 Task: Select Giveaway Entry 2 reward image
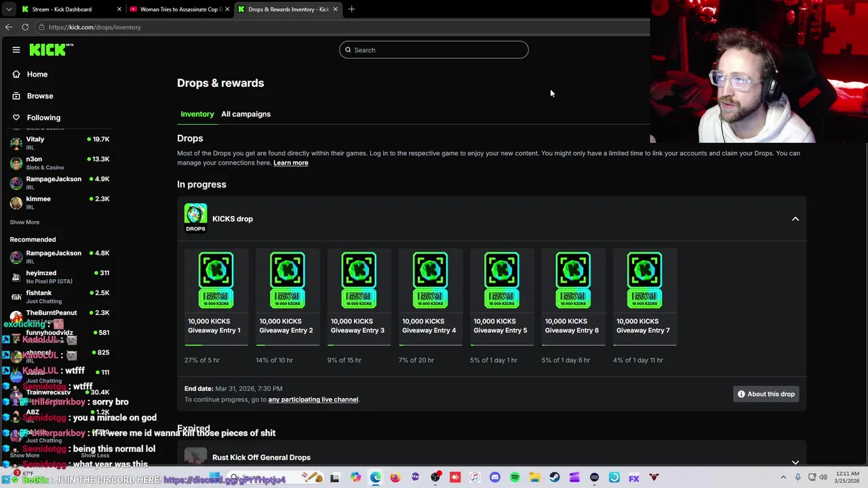(x=287, y=280)
